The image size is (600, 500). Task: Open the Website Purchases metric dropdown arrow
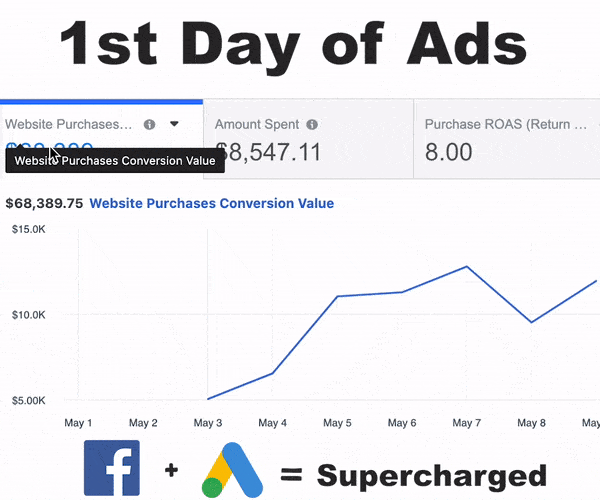click(174, 124)
